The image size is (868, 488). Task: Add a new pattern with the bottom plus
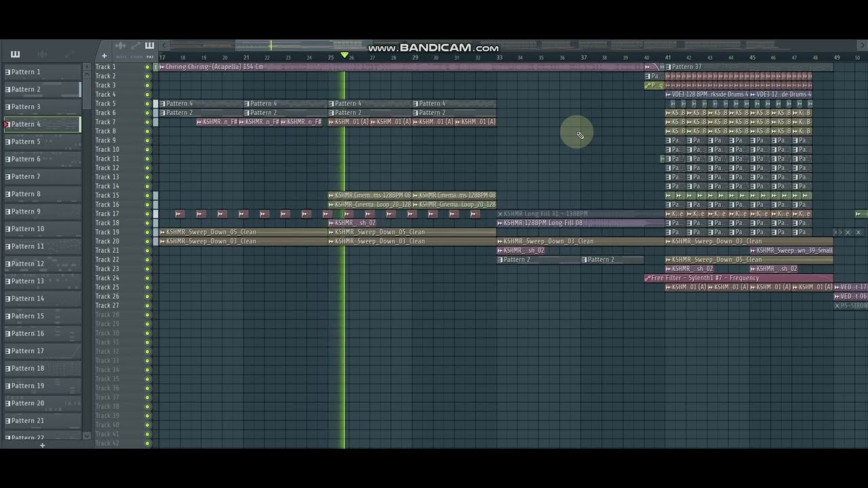pyautogui.click(x=42, y=445)
